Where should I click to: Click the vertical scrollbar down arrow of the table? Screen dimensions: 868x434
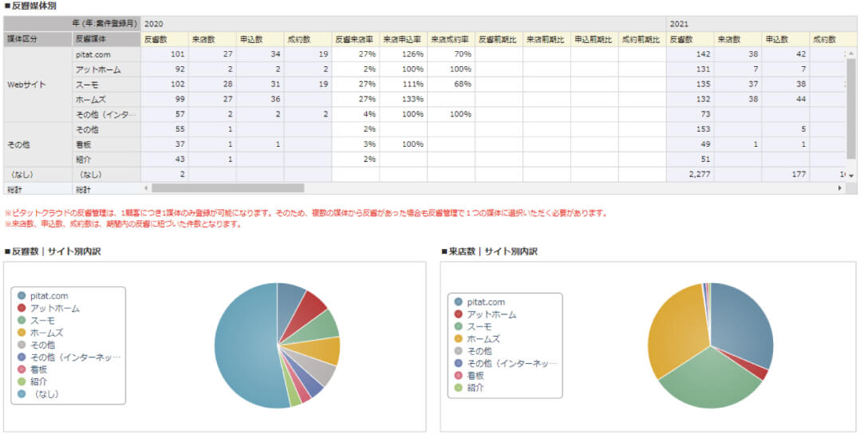851,176
